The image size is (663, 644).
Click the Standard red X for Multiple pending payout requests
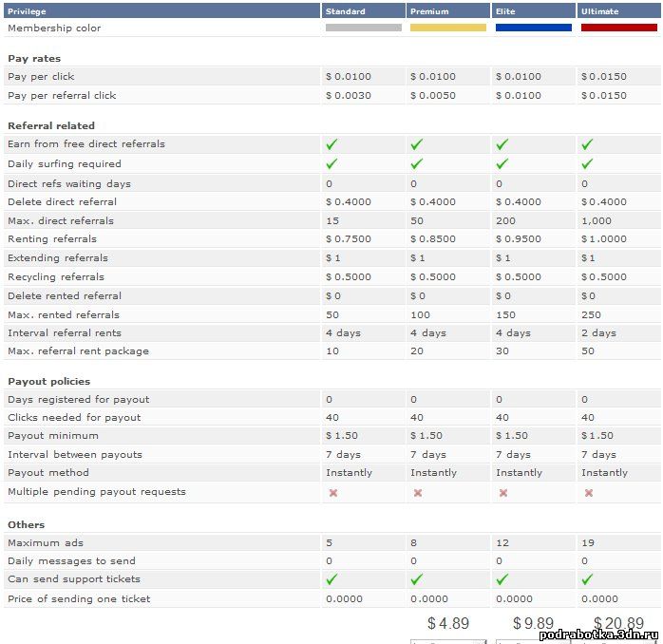pos(333,493)
